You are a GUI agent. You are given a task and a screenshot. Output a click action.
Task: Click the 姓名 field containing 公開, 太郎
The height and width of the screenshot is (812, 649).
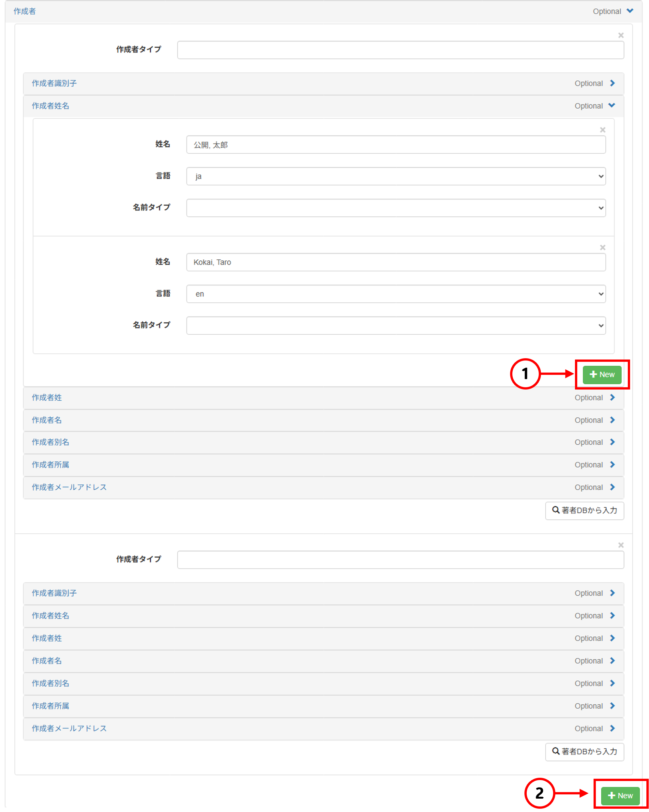pos(396,145)
